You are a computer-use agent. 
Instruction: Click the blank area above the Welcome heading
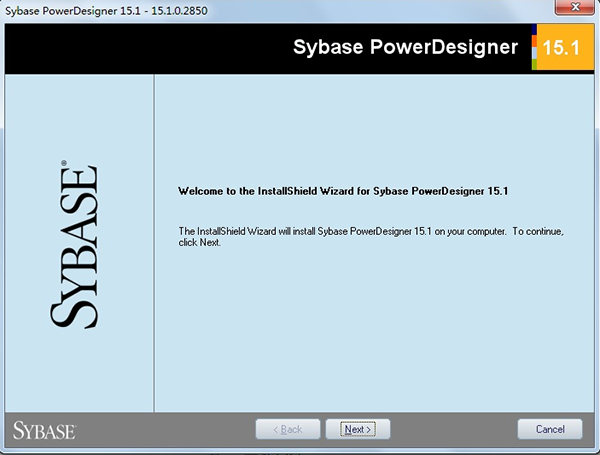pos(370,130)
